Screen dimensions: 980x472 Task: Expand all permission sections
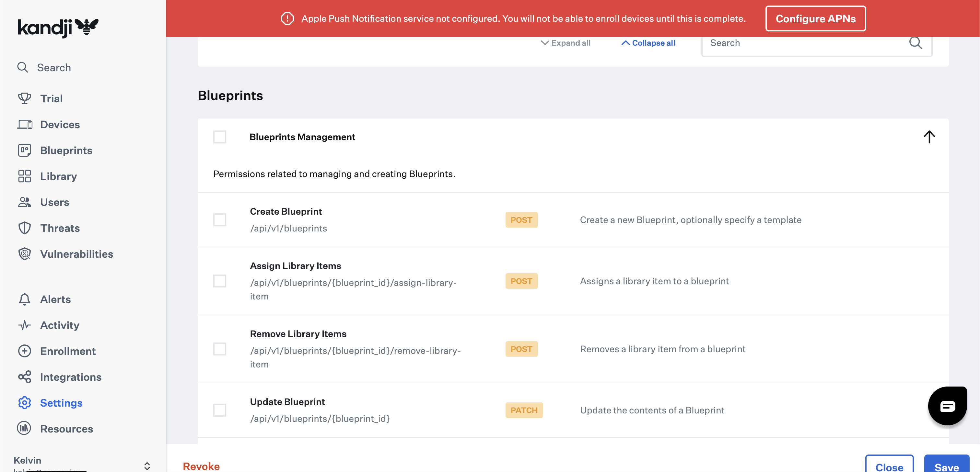pos(566,43)
